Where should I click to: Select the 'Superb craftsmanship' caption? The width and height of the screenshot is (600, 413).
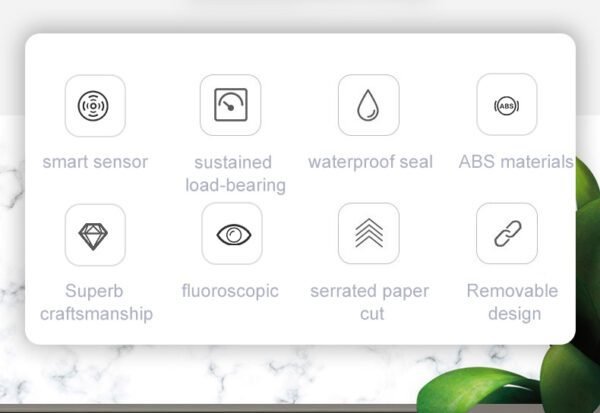tap(96, 302)
